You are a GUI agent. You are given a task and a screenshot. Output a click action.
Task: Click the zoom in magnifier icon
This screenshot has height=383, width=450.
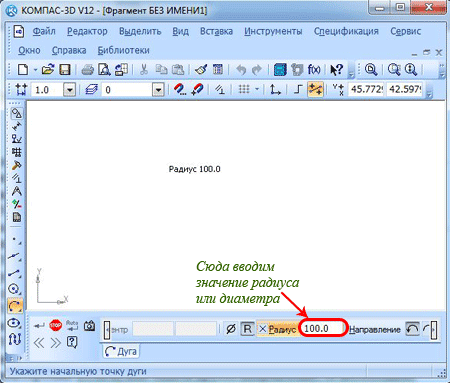coord(411,70)
